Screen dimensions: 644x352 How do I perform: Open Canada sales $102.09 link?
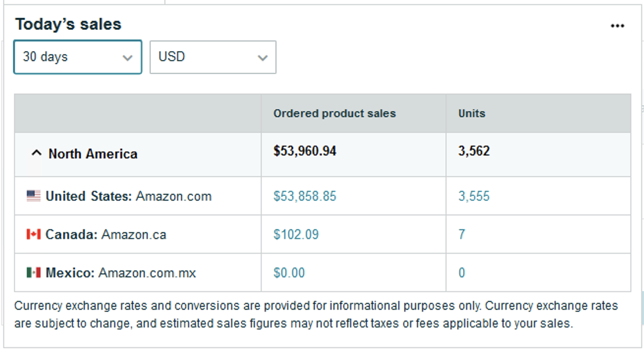(x=296, y=235)
